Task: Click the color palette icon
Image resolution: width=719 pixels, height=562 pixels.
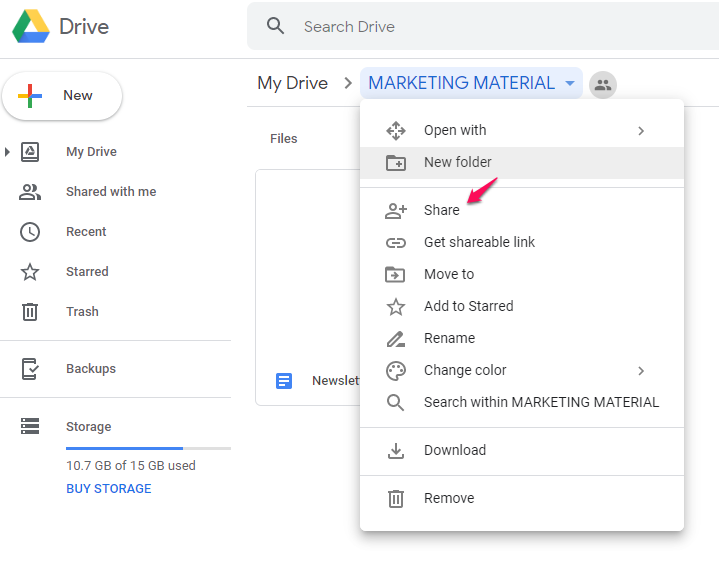Action: coord(396,371)
